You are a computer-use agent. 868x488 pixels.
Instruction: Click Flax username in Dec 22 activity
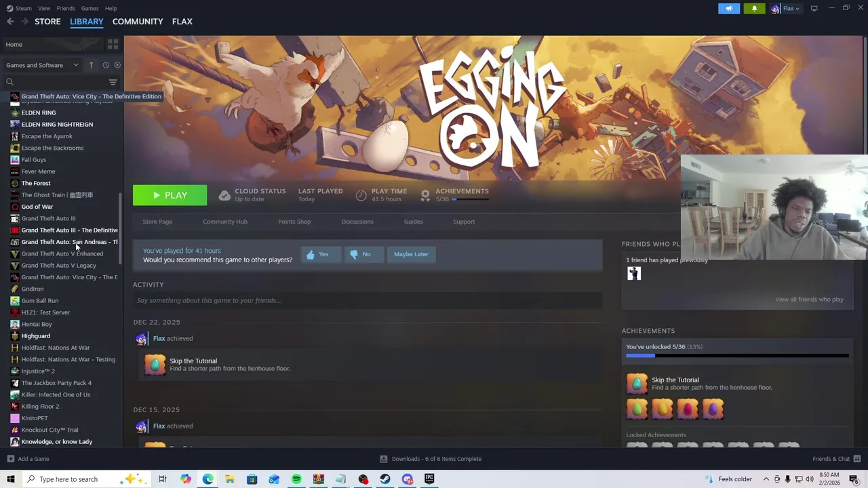(x=159, y=338)
